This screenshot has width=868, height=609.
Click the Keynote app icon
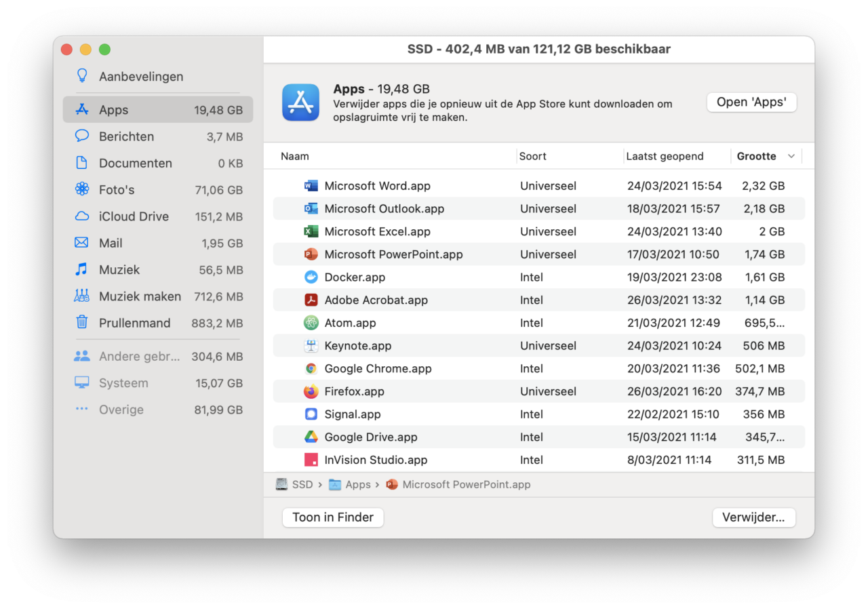coord(311,346)
